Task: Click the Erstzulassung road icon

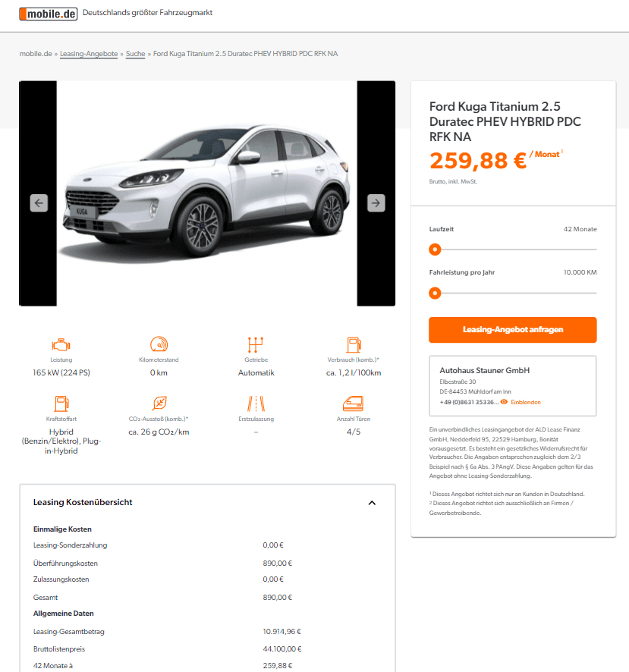Action: tap(256, 404)
